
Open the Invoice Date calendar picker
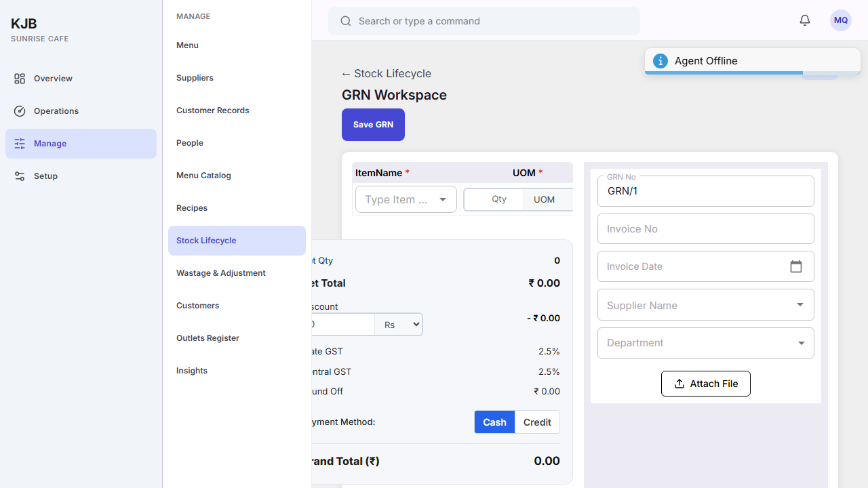click(796, 266)
